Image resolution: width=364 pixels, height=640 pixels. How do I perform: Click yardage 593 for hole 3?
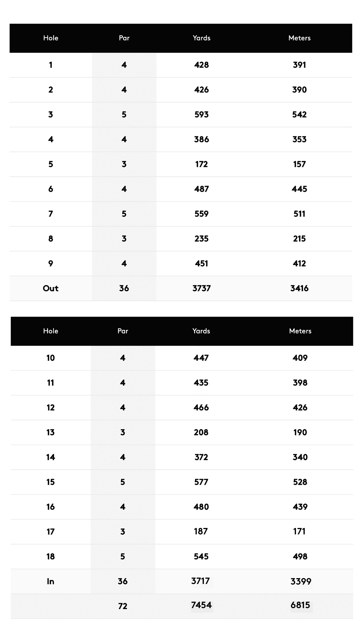(202, 115)
